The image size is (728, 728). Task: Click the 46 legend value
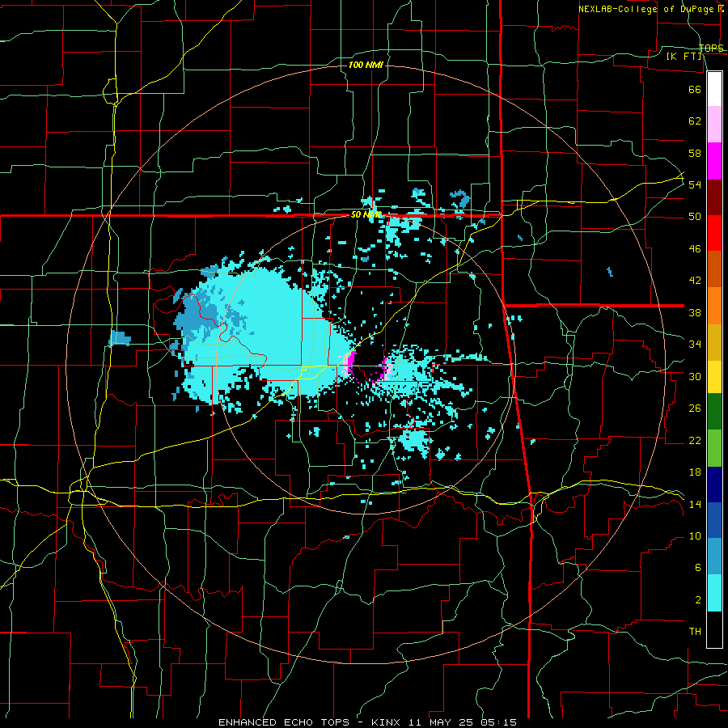695,249
